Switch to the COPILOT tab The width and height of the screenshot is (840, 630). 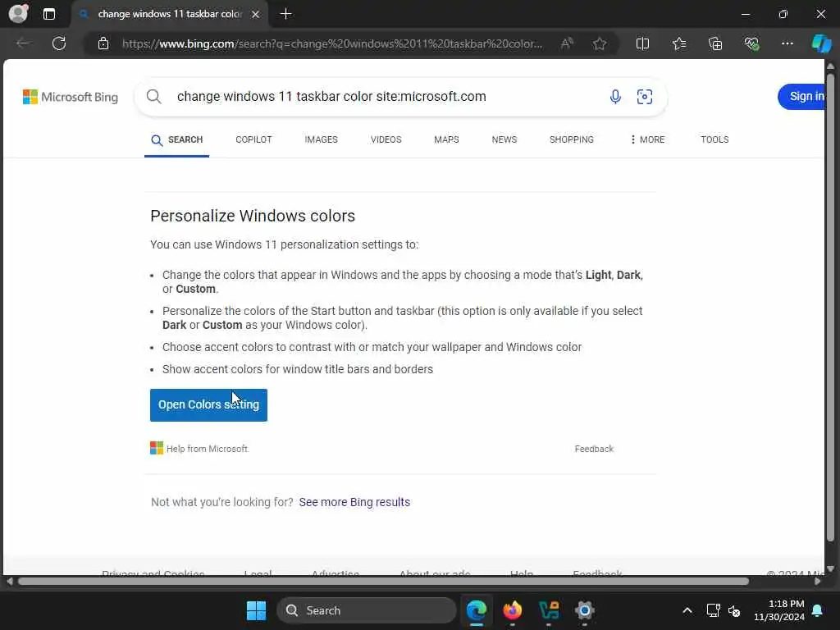[x=253, y=139]
